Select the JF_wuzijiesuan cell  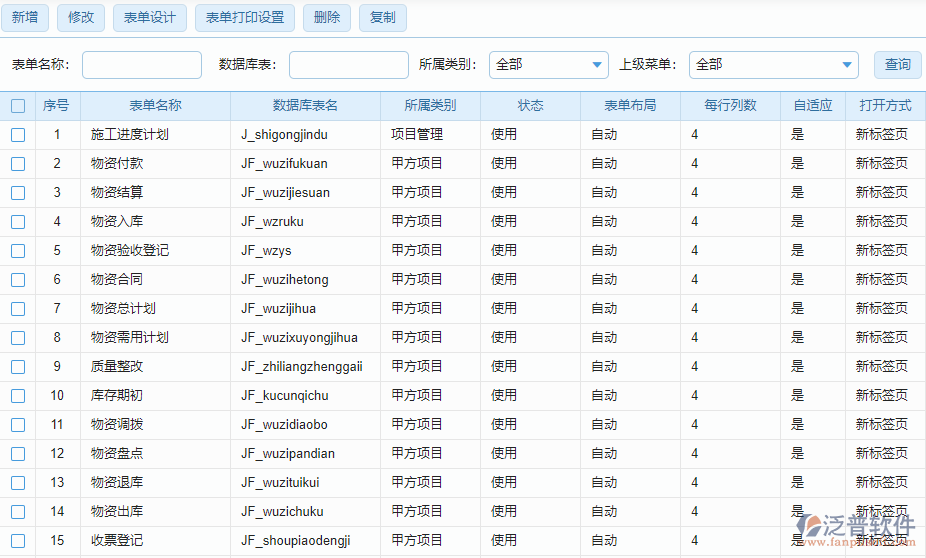coord(305,192)
